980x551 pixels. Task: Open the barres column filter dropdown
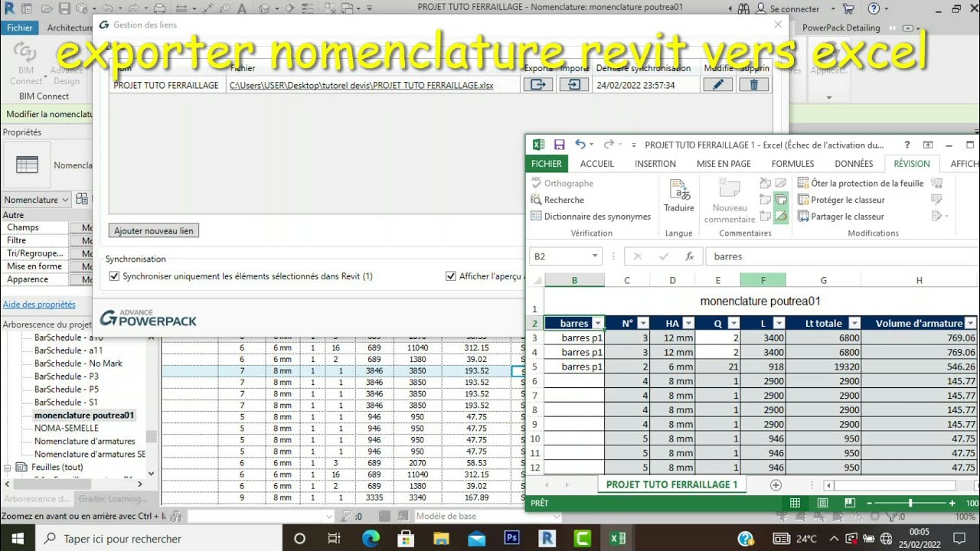598,324
